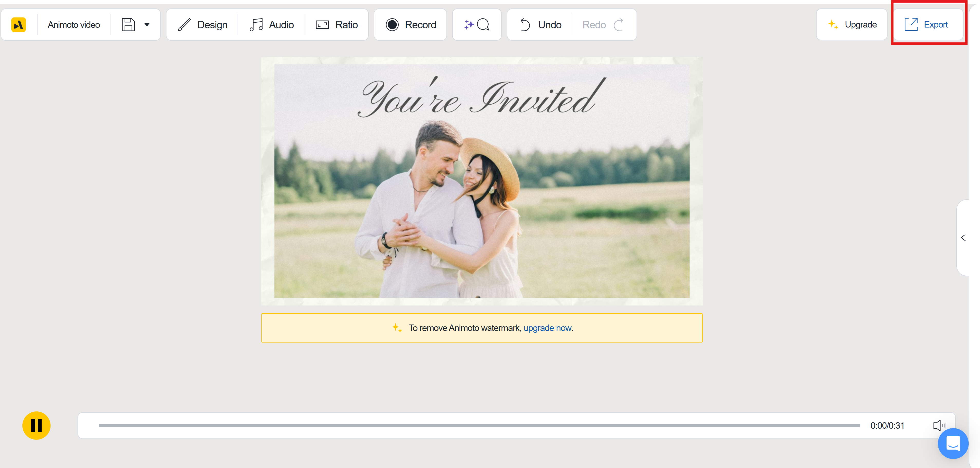Click the upgrade now link to remove watermark
This screenshot has width=980, height=468.
pyautogui.click(x=547, y=328)
